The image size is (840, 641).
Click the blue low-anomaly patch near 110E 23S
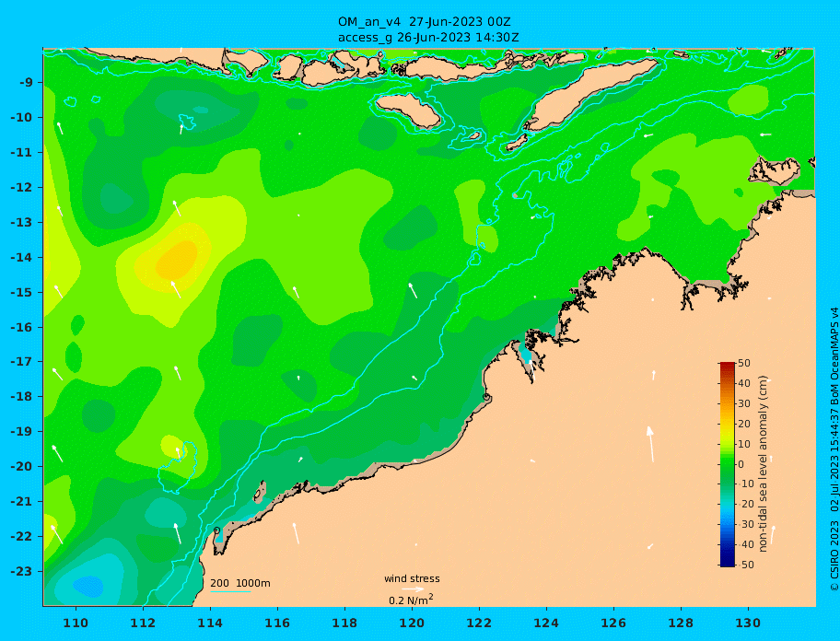88,587
